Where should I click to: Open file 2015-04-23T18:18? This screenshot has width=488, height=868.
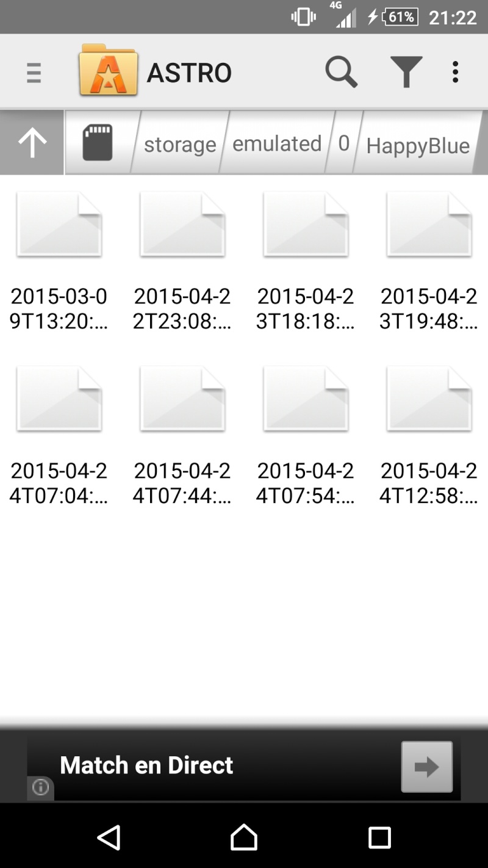pyautogui.click(x=306, y=261)
